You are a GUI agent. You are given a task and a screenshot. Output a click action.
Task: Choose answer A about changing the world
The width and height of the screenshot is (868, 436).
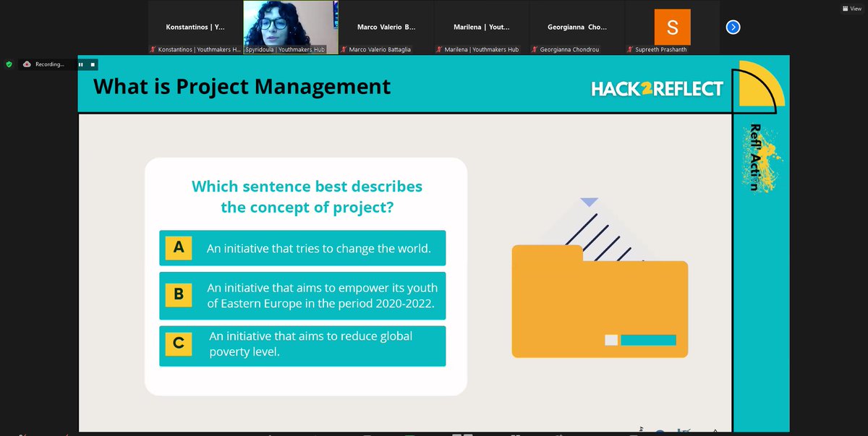pyautogui.click(x=302, y=248)
